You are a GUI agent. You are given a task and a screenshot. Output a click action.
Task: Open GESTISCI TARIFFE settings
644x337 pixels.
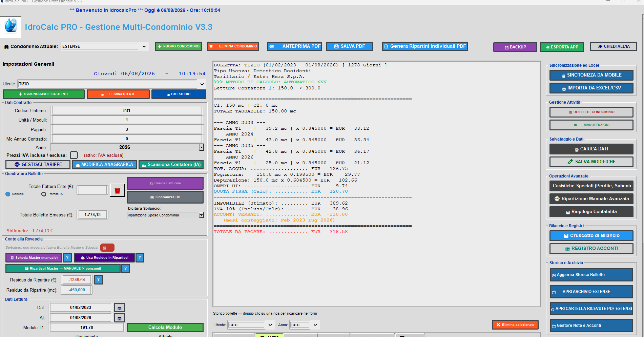[x=38, y=165]
